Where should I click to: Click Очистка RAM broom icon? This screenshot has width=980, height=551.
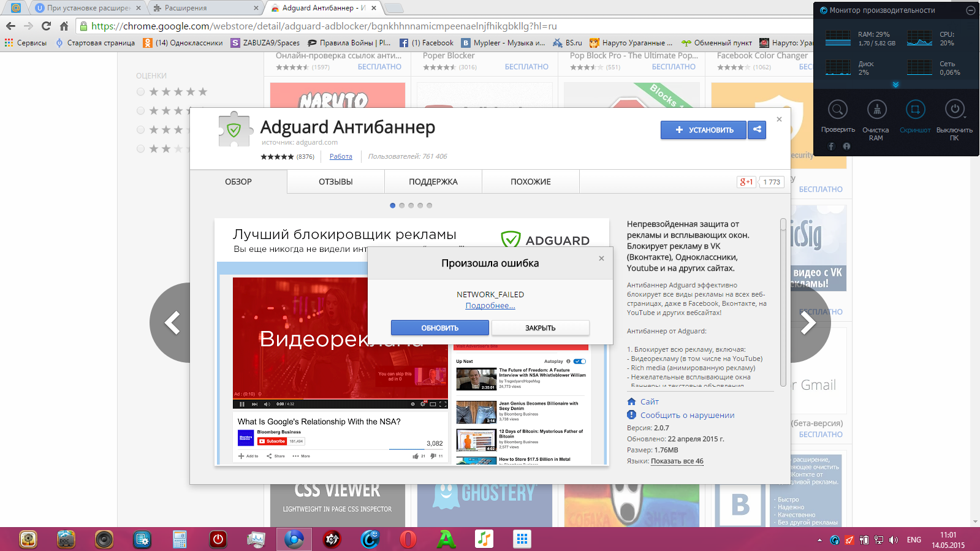point(876,110)
